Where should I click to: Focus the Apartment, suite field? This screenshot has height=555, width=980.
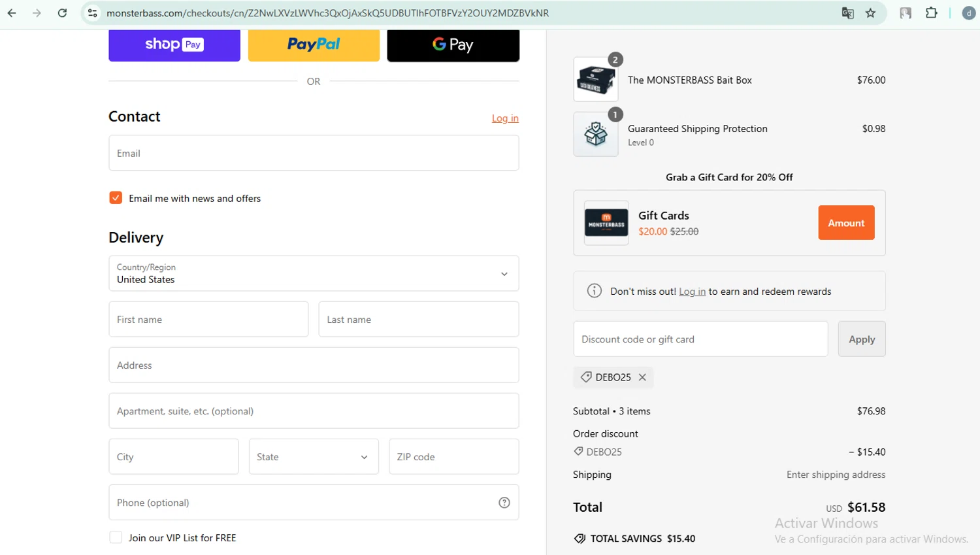(x=314, y=411)
